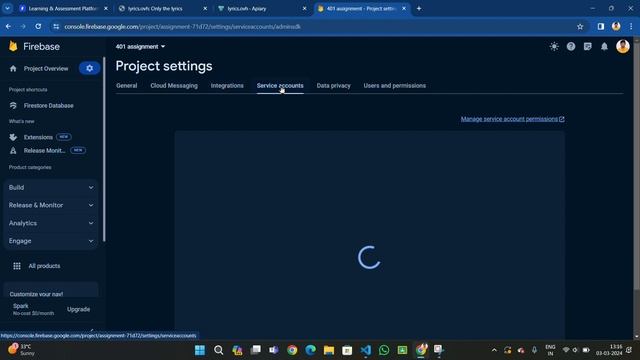640x360 pixels.
Task: Switch to the Cloud Messaging tab
Action: point(174,86)
